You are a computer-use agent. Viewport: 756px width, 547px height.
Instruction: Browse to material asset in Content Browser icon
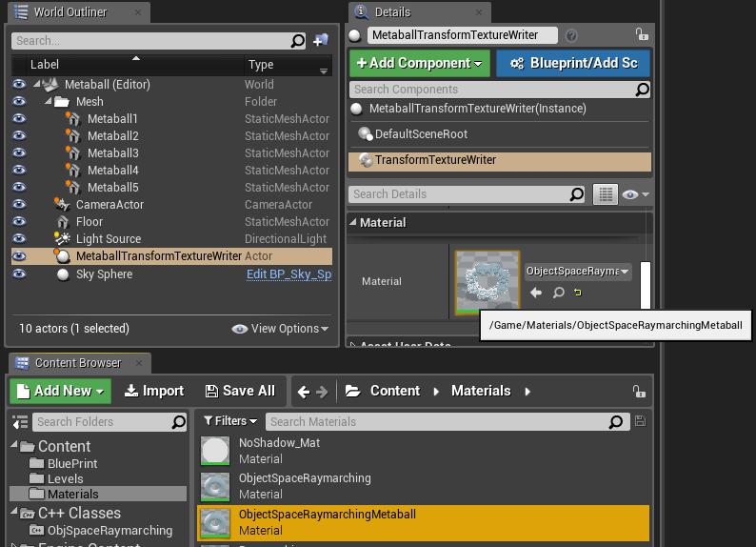coord(558,293)
